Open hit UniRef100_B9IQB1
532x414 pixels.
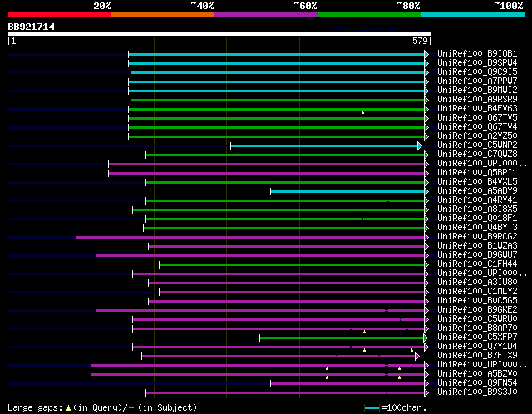point(477,53)
